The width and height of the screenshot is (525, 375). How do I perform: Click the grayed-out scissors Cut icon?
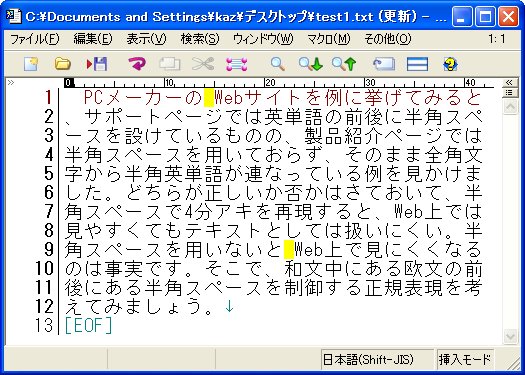point(203,64)
